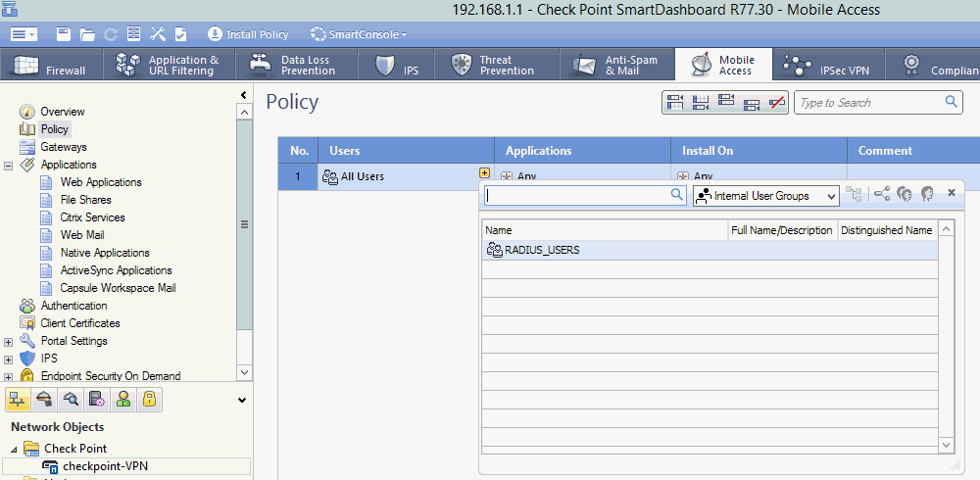
Task: Click the add rule at top icon
Action: coord(675,103)
